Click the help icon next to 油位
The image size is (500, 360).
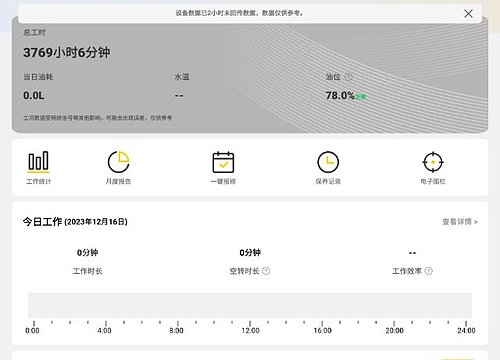click(x=348, y=77)
